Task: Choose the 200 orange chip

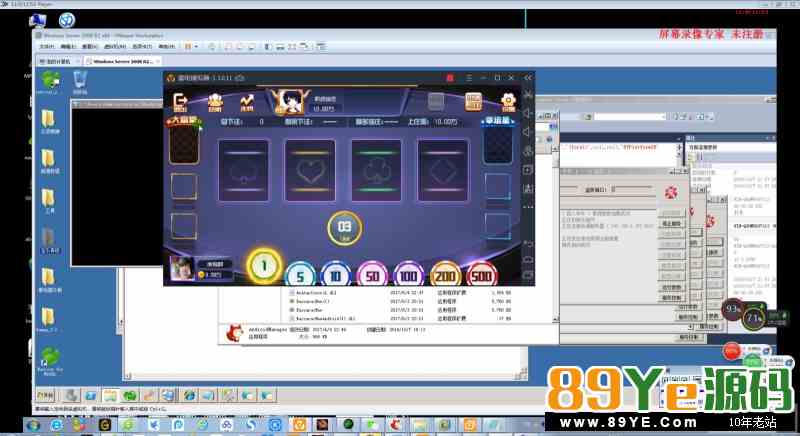Action: [x=445, y=275]
